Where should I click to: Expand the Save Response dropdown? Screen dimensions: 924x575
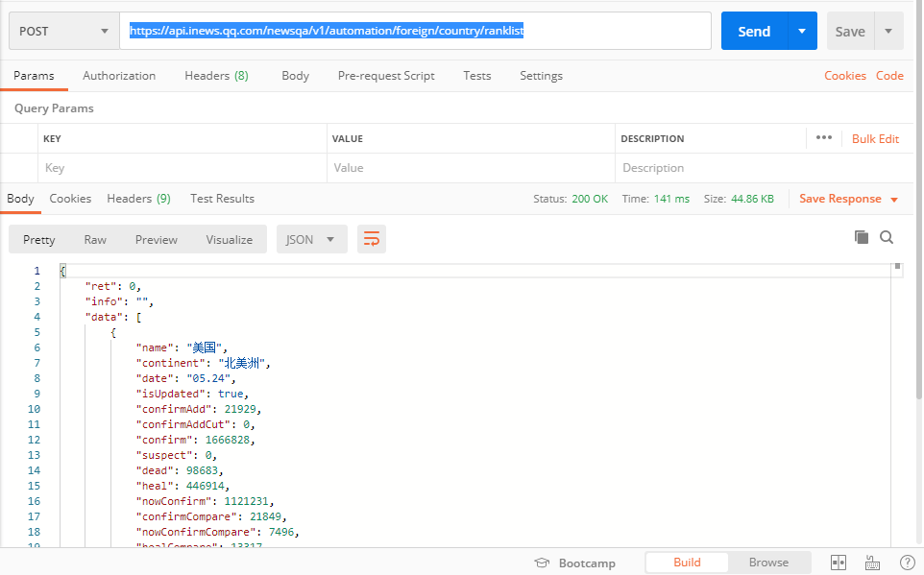894,199
